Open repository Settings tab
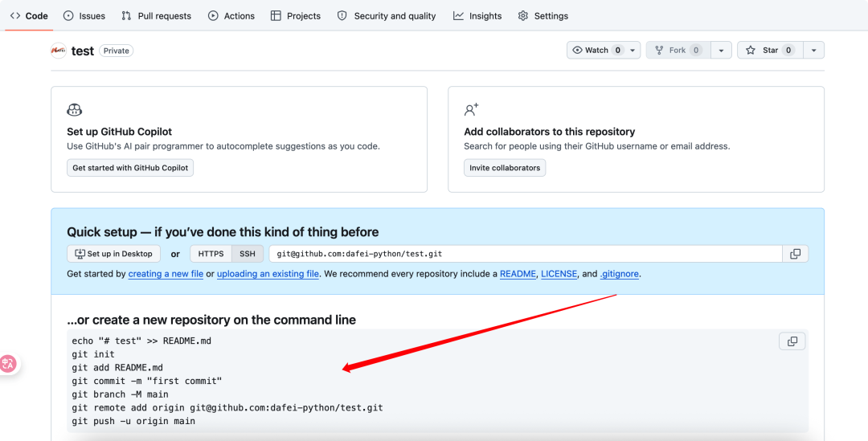 pyautogui.click(x=543, y=16)
